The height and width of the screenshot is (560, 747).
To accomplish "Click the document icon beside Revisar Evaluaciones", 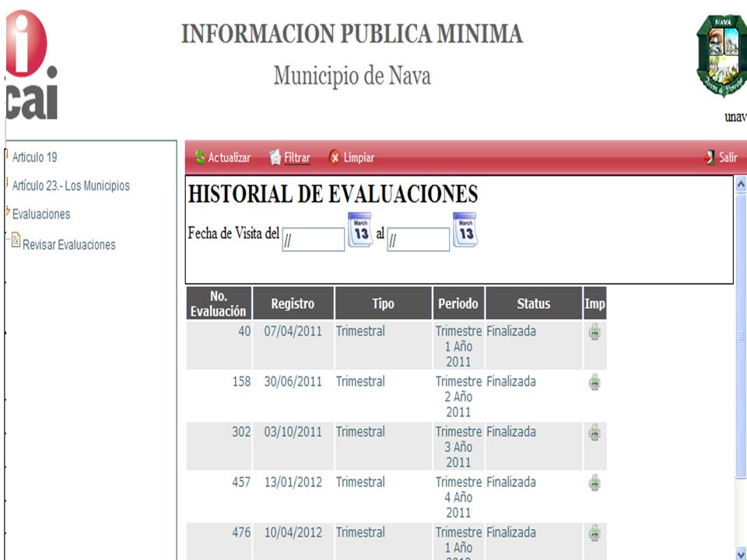I will tap(16, 240).
